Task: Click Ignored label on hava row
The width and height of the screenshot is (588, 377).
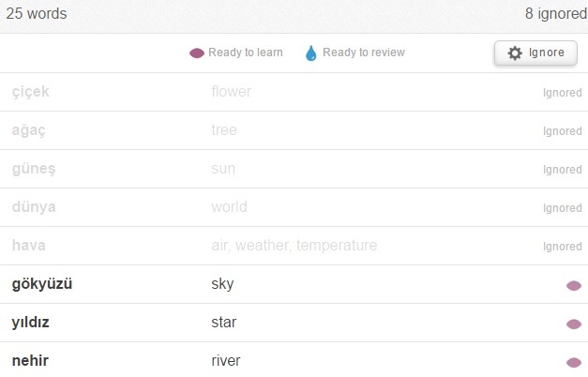Action: click(563, 247)
